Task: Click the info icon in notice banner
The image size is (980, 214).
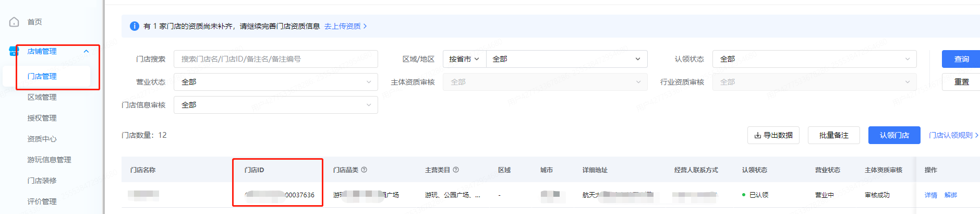Action: point(134,26)
